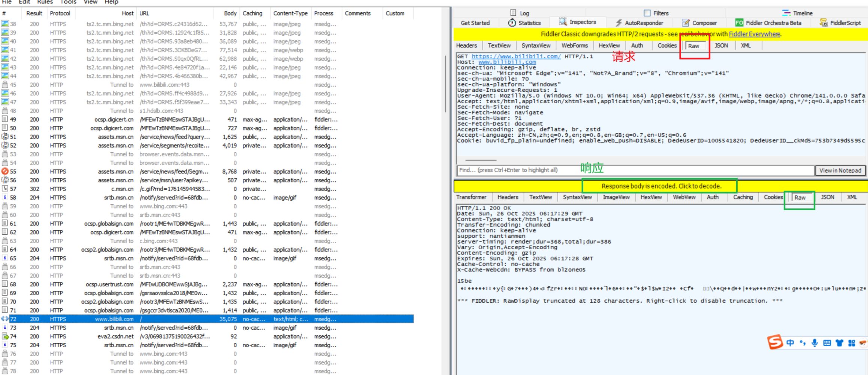The height and width of the screenshot is (375, 868).
Task: Sort sessions by Protocol column header
Action: pyautogui.click(x=60, y=13)
